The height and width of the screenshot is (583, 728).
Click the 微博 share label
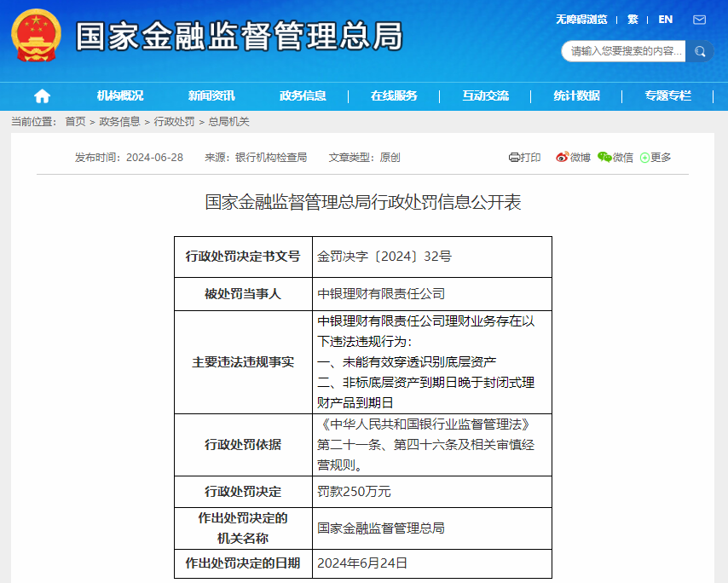point(580,158)
